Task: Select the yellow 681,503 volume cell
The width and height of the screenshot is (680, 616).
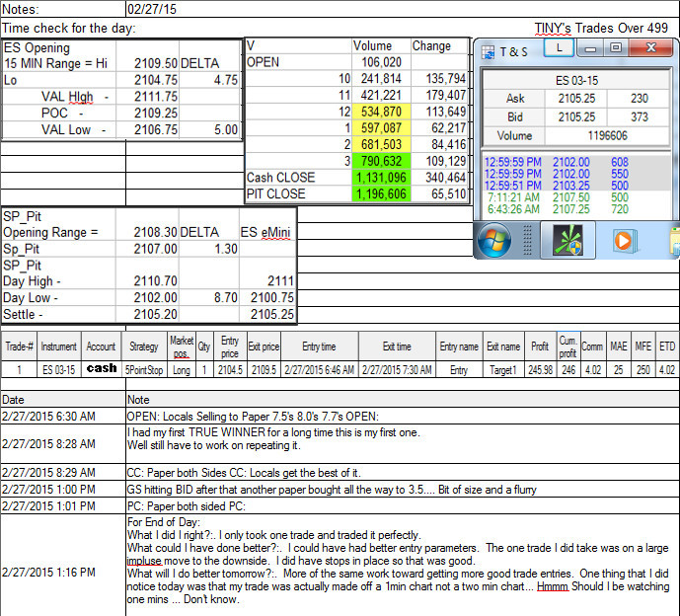Action: (x=381, y=144)
